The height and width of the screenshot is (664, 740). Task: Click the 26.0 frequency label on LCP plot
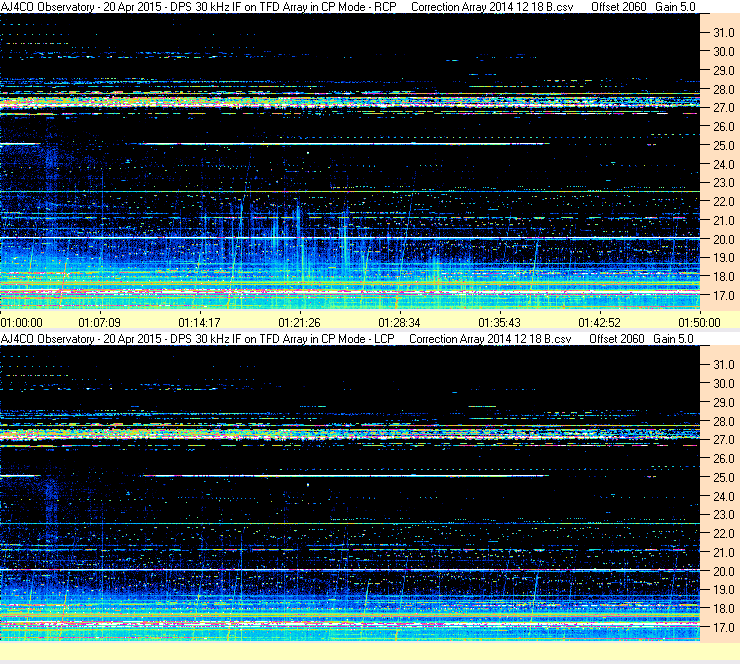[x=724, y=459]
